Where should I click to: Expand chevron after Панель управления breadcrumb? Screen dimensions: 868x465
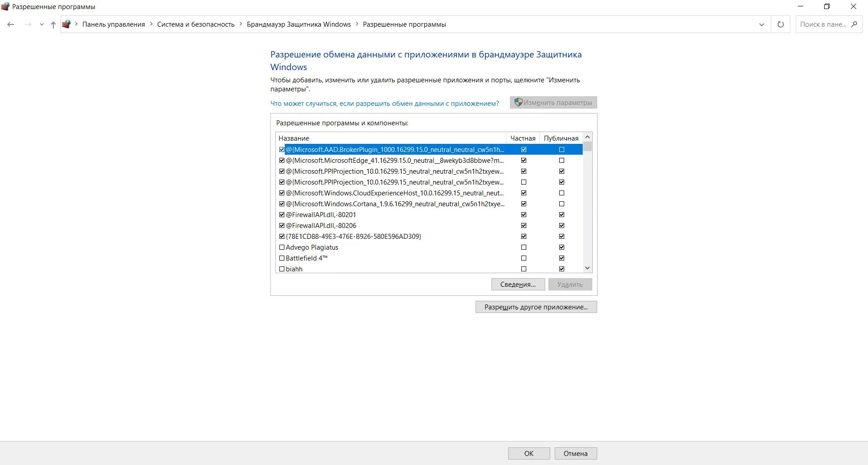tap(151, 24)
